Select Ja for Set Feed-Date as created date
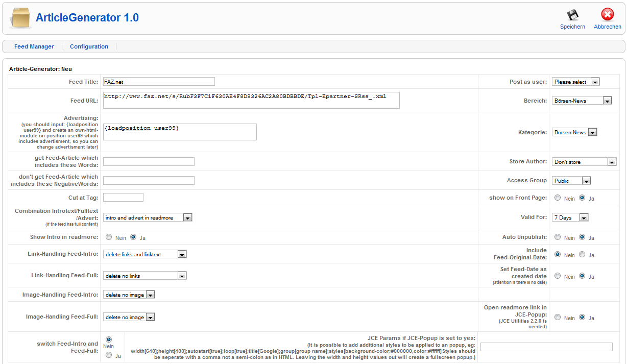Viewport: 627px width, 364px height. 582,276
